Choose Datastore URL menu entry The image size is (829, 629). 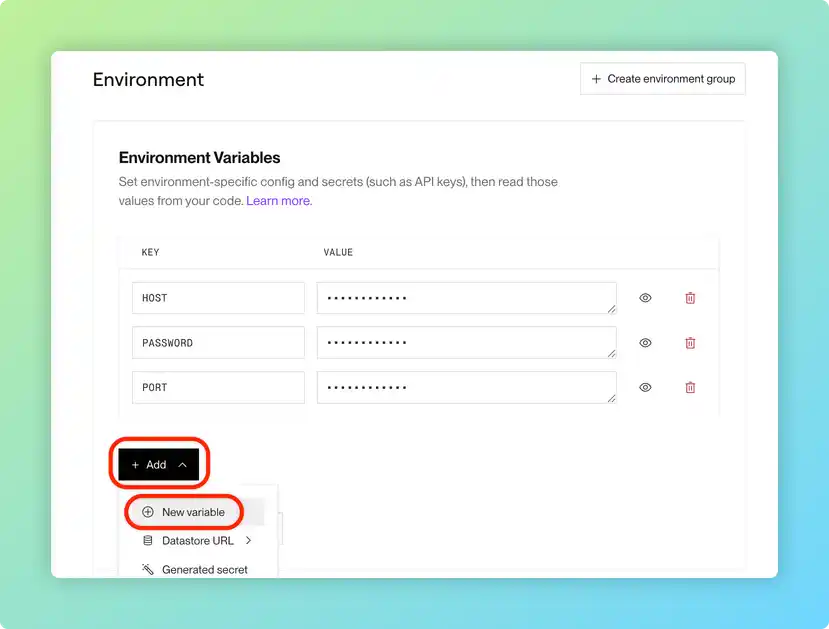(x=197, y=541)
